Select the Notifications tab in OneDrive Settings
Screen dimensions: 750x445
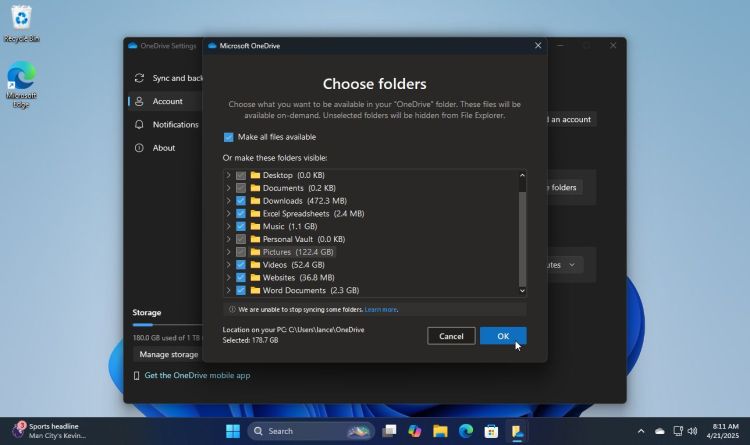(x=175, y=125)
